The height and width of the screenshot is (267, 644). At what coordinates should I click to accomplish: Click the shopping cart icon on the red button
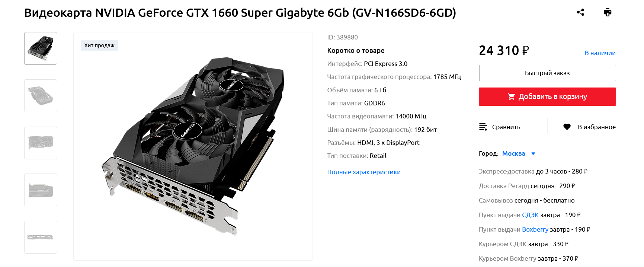[x=512, y=97]
